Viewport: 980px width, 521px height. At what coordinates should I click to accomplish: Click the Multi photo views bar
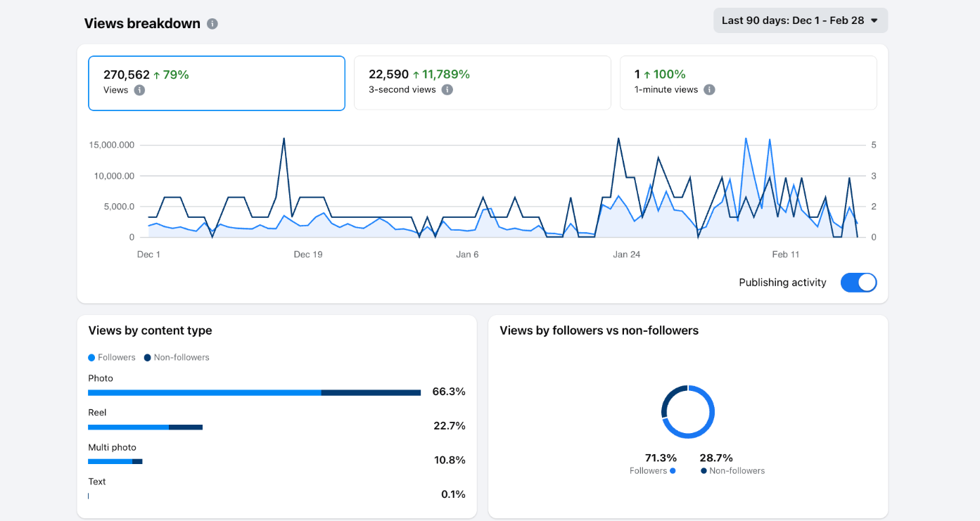click(x=115, y=461)
